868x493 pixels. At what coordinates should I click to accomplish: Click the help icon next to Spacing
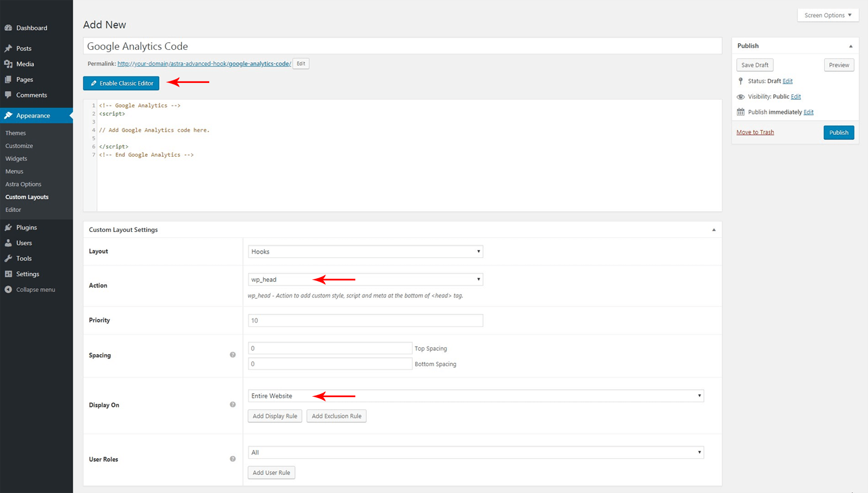coord(233,355)
